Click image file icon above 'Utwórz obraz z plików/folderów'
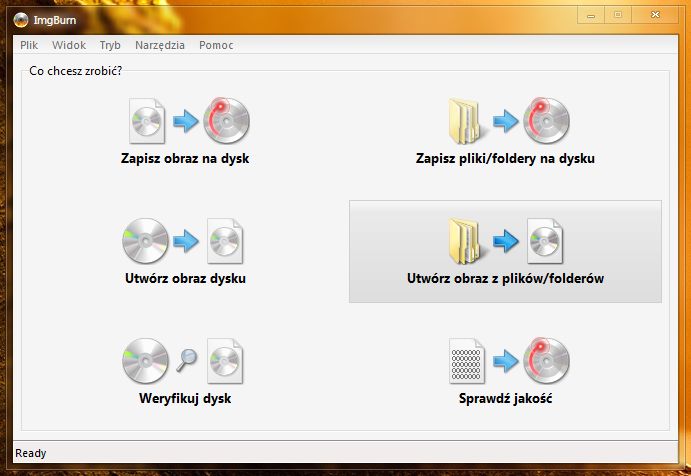Screen dimensions: 691x476 (x=545, y=241)
